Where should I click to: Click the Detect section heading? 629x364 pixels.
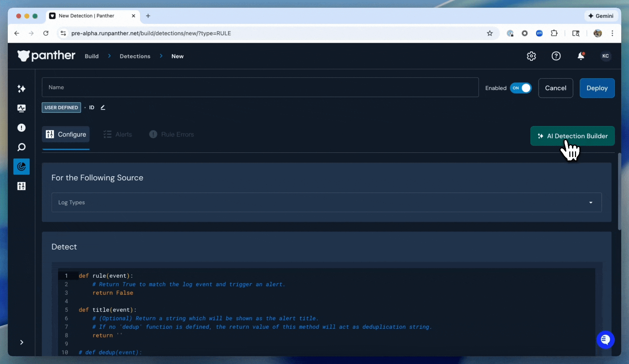pos(64,247)
